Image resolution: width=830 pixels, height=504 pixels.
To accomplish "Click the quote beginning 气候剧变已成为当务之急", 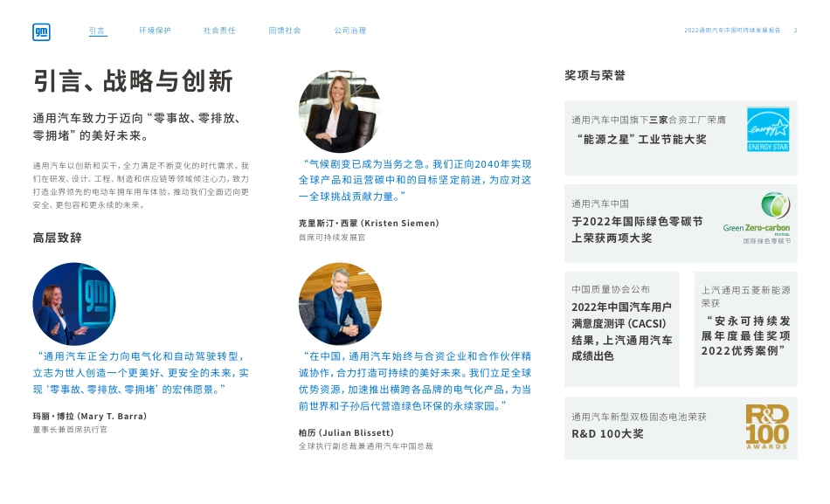I will tap(415, 180).
